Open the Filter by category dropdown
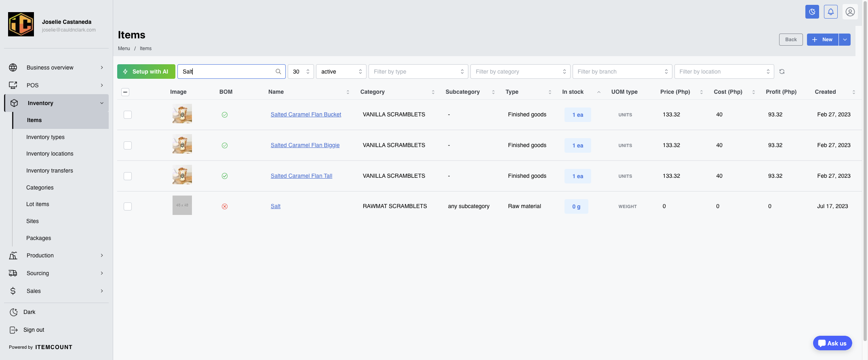The image size is (868, 360). pos(520,72)
